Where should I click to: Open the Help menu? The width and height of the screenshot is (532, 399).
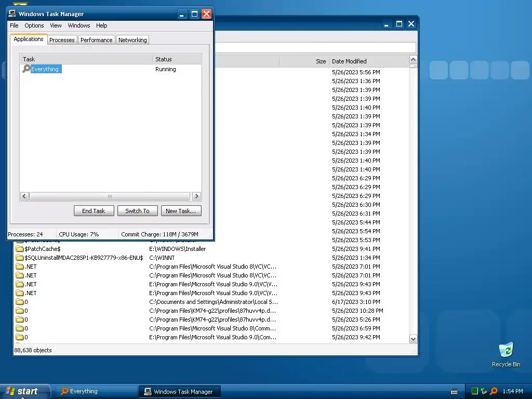click(101, 25)
